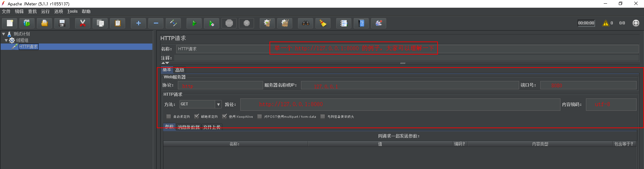The image size is (644, 169).
Task: Click the 协议 protocol field
Action: (x=220, y=85)
